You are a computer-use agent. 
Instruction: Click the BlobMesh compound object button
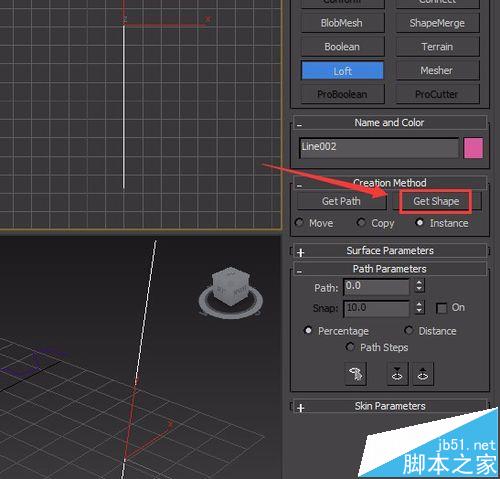(x=342, y=23)
